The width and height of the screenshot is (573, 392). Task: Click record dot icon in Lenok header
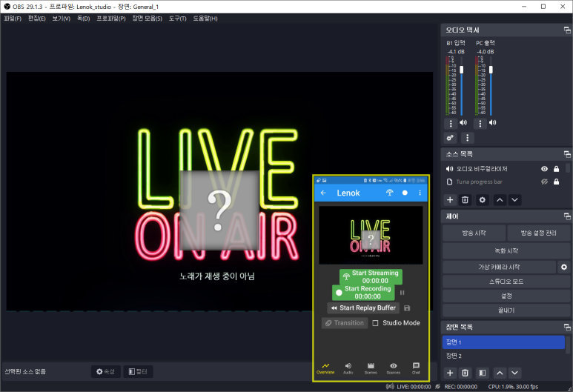(405, 193)
